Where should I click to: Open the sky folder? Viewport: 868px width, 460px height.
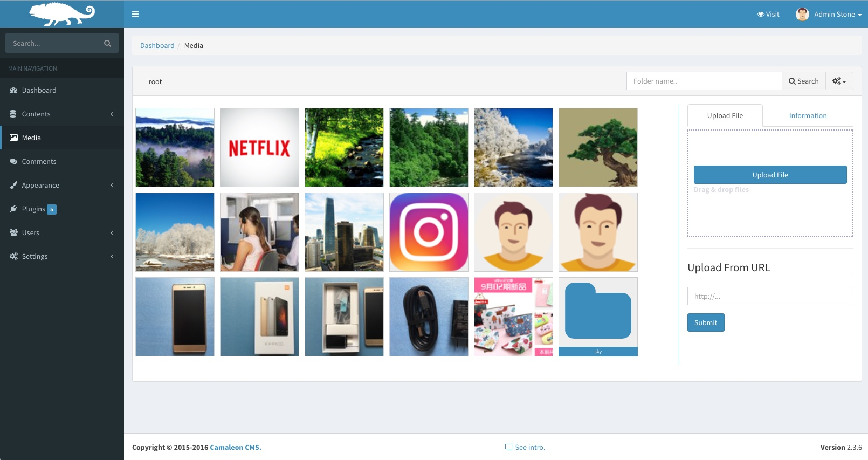tap(598, 317)
